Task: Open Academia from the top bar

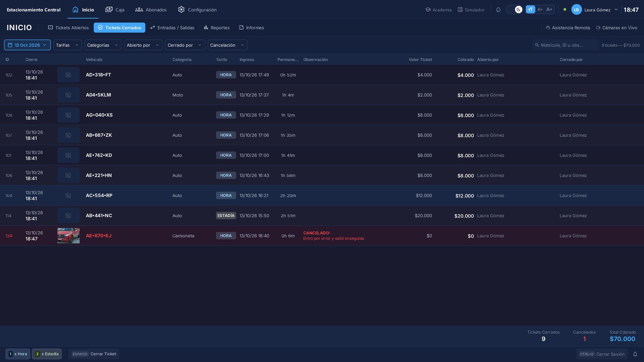Action: [x=438, y=10]
